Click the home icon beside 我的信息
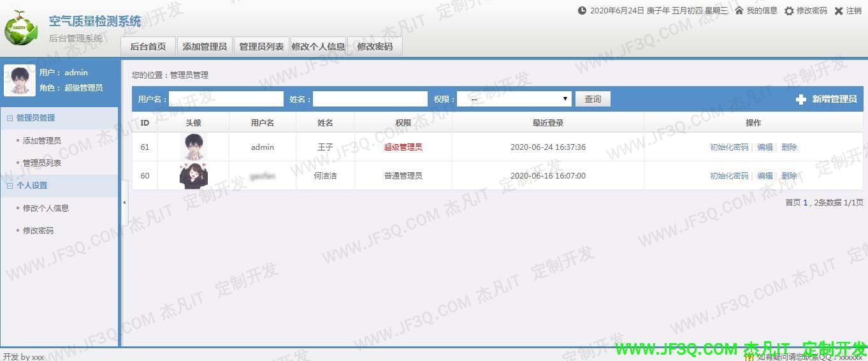 coord(739,11)
